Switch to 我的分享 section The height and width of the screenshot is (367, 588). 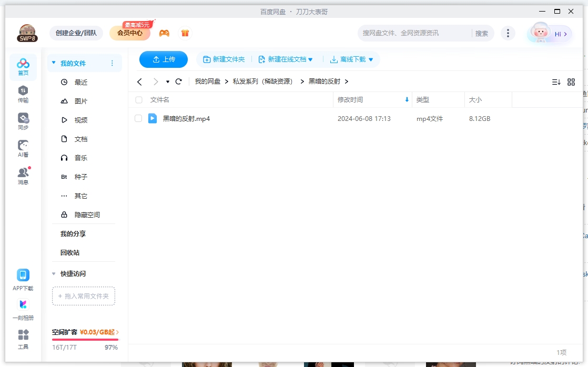(x=73, y=233)
